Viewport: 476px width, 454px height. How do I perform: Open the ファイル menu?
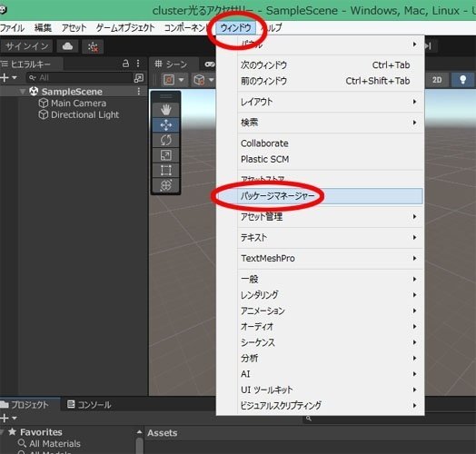12,28
